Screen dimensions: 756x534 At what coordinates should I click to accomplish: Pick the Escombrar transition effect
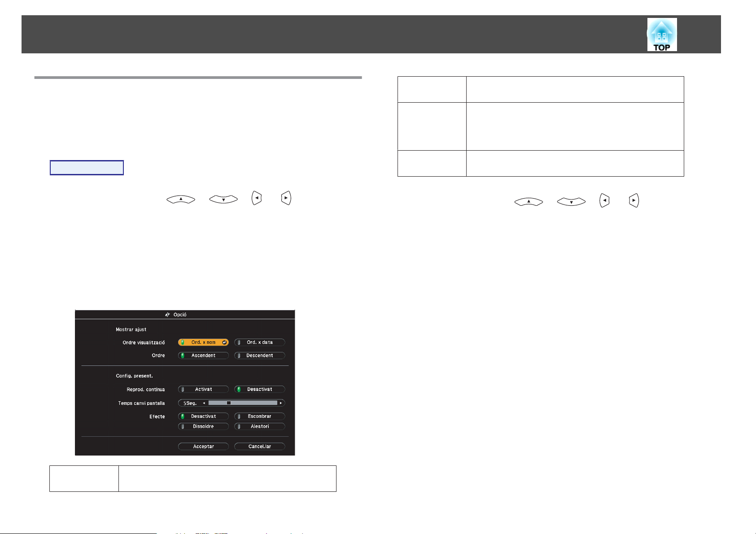coord(260,416)
